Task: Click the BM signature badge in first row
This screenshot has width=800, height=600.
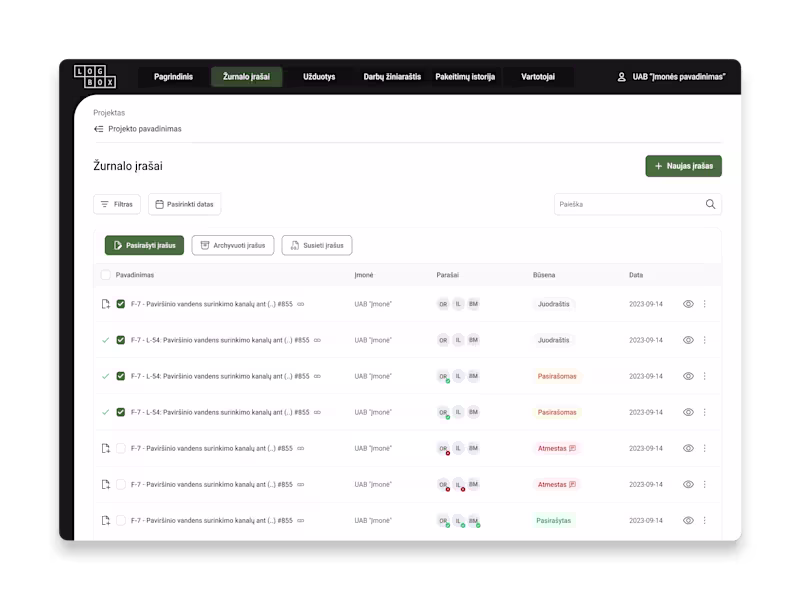Action: click(473, 304)
